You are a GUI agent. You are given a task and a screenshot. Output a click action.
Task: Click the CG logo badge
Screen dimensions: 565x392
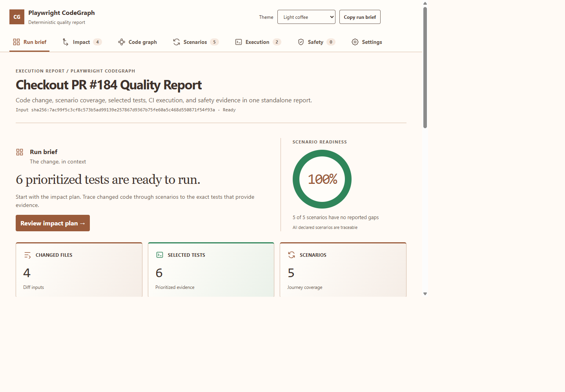click(x=17, y=17)
